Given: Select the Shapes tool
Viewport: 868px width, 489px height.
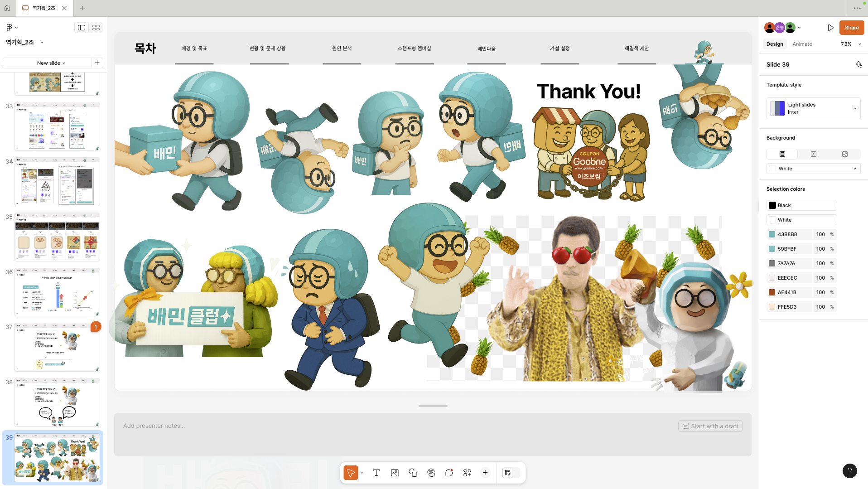Looking at the screenshot, I should pyautogui.click(x=413, y=473).
